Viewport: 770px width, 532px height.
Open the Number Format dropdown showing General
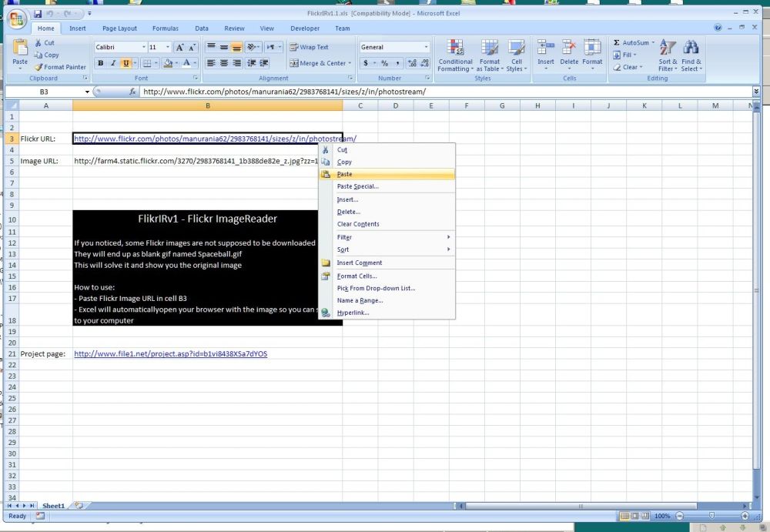click(x=426, y=47)
